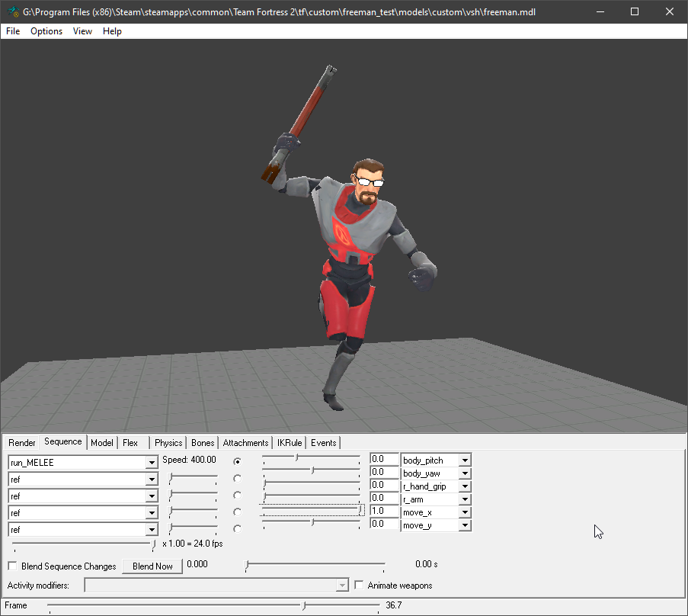The height and width of the screenshot is (616, 688).
Task: Select the radio button beside run_MELEE row
Action: (x=238, y=461)
